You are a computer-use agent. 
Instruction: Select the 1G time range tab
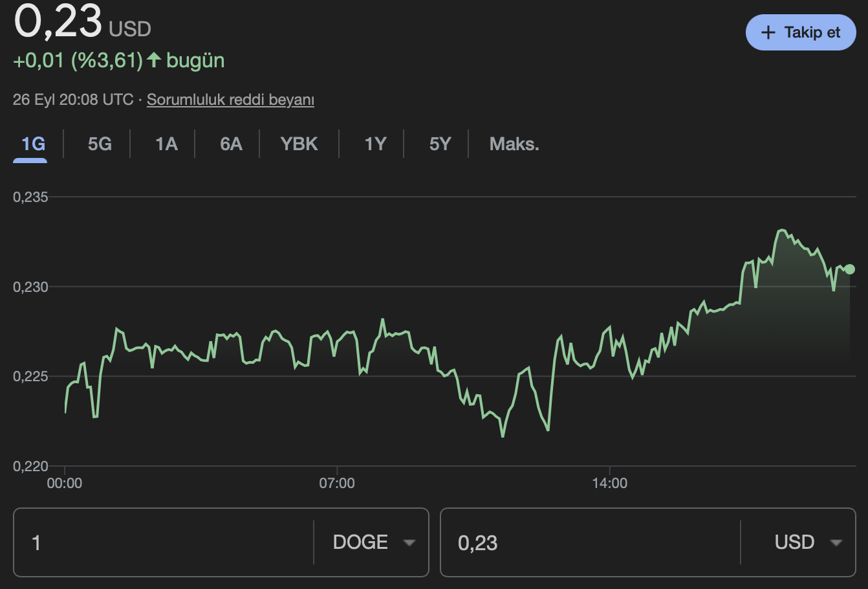pos(33,144)
